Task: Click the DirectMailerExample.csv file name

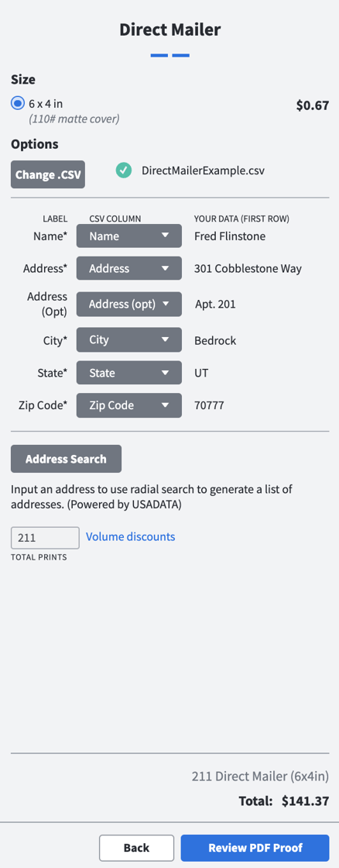Action: click(203, 170)
